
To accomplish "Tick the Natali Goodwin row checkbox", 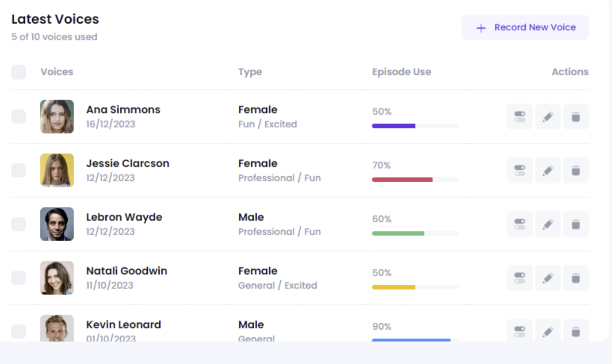I will [x=18, y=278].
